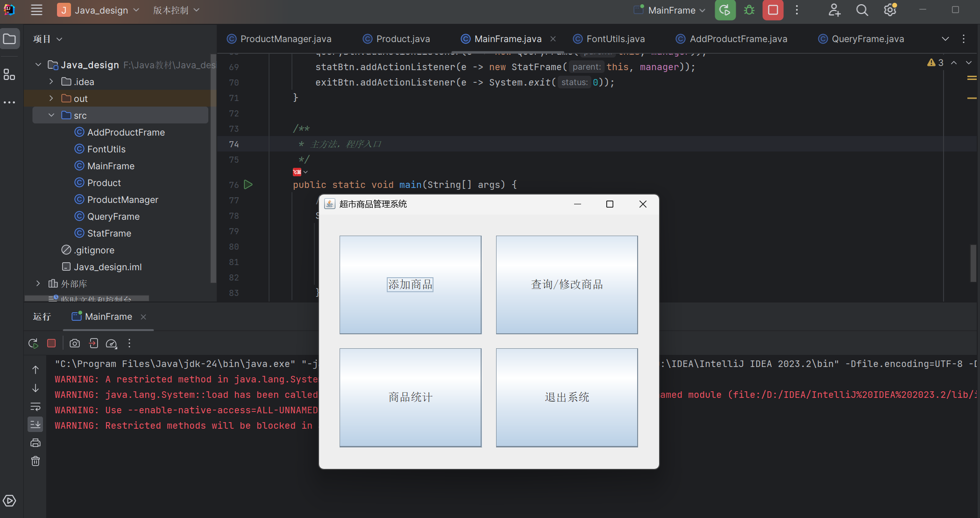Click the 退出系统 button
The height and width of the screenshot is (518, 980).
point(567,397)
